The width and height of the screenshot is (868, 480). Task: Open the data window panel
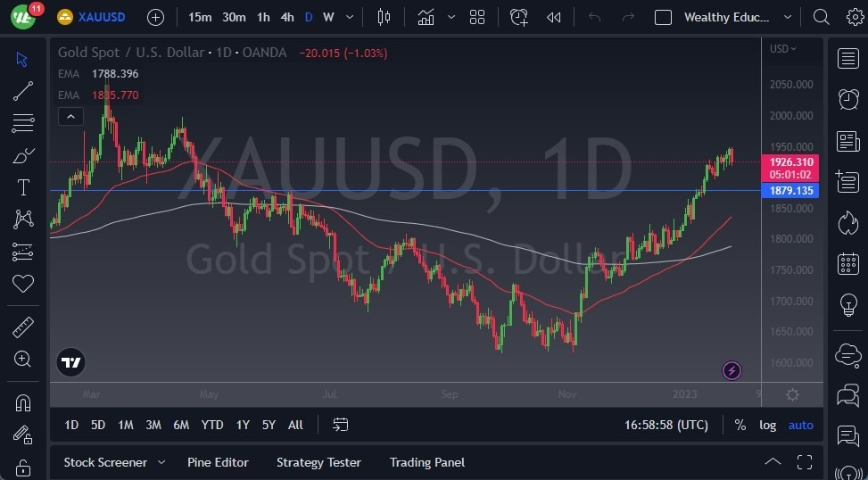(x=848, y=182)
